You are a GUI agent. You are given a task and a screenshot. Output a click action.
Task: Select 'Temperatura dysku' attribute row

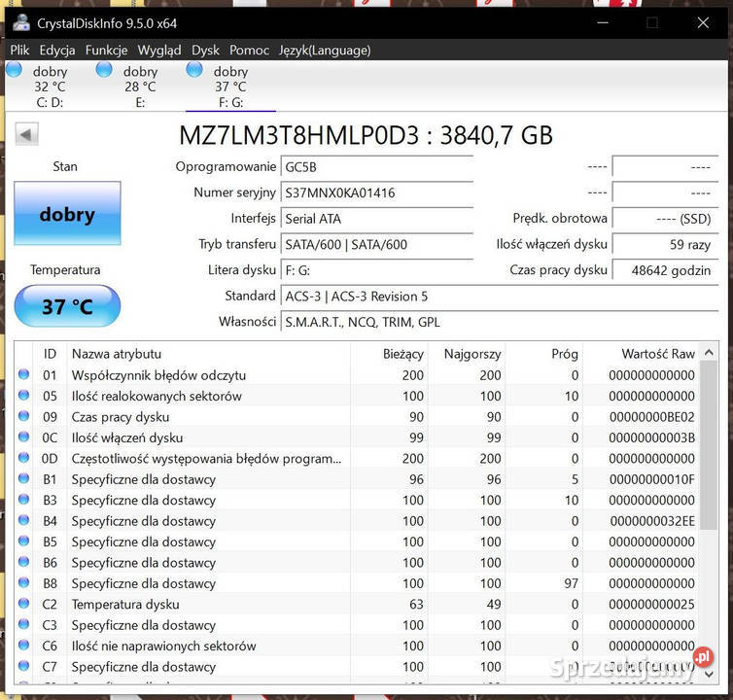(x=358, y=604)
